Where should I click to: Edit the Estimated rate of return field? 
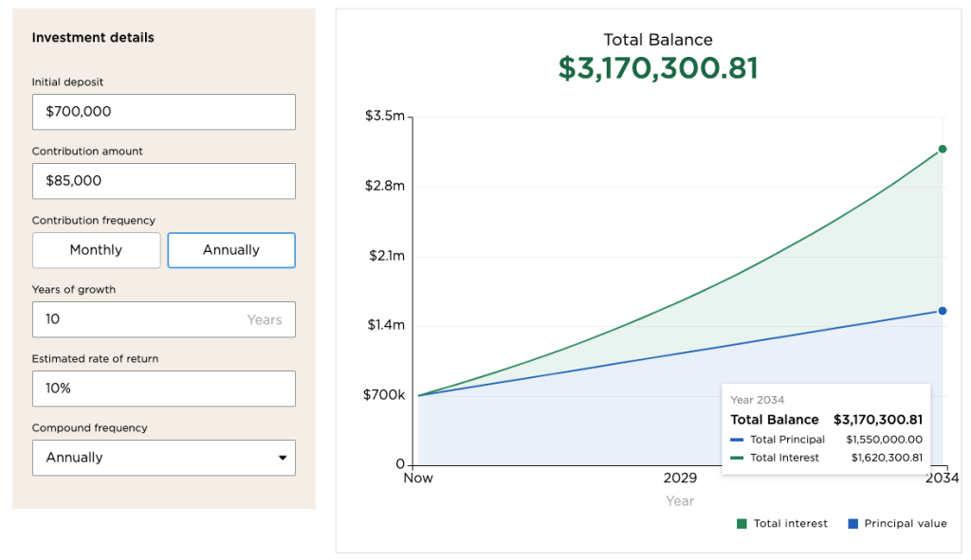(163, 388)
